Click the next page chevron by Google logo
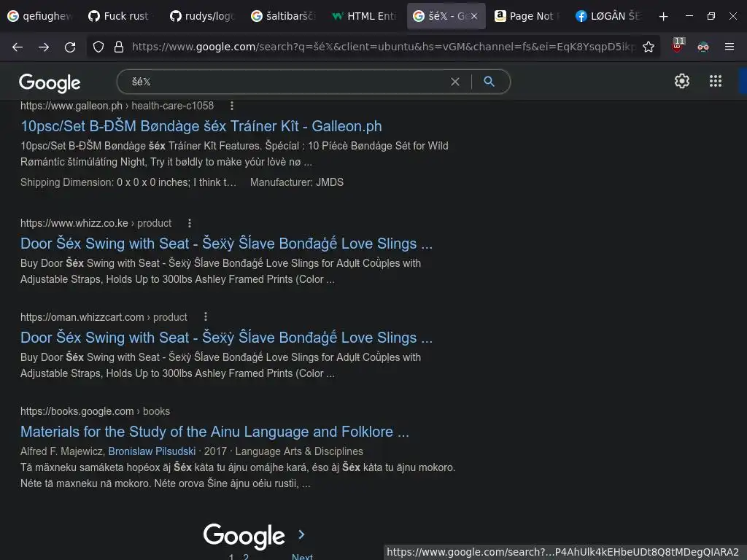 click(x=301, y=534)
